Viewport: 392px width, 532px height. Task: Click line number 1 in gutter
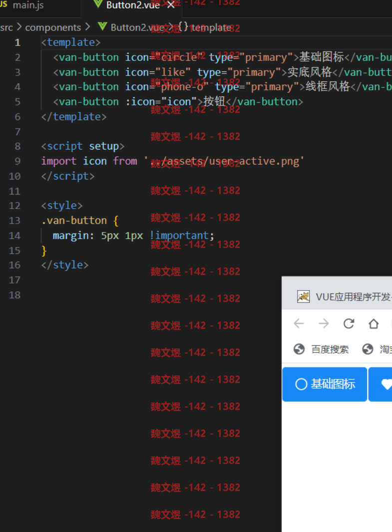coord(17,43)
